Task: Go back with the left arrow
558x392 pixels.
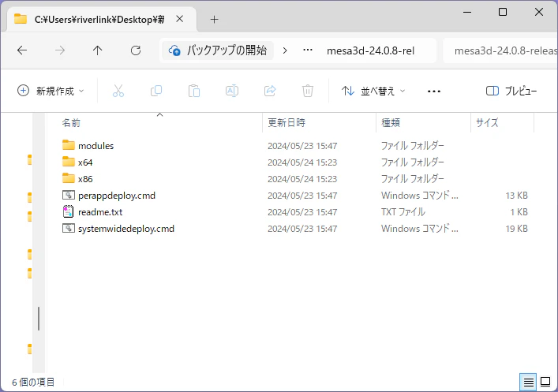Action: pyautogui.click(x=22, y=50)
